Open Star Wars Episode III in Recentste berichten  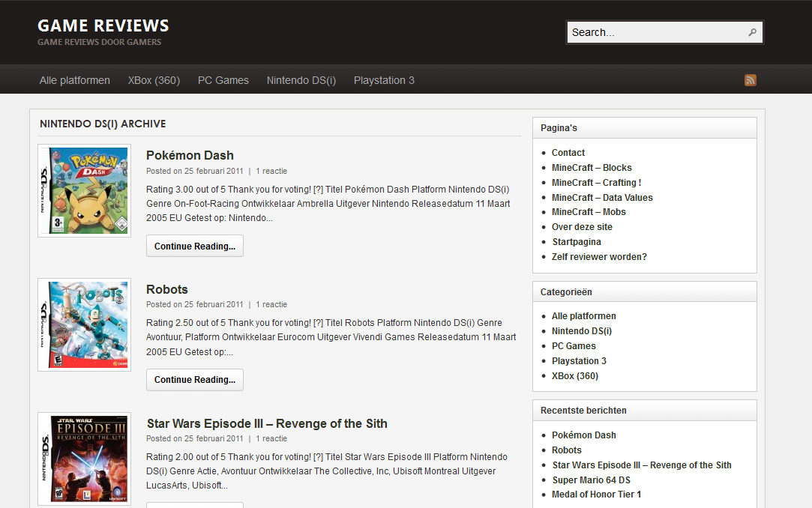tap(642, 465)
